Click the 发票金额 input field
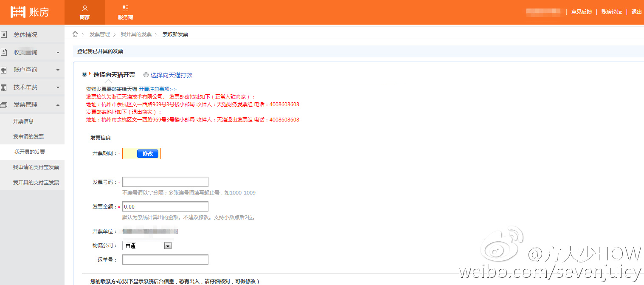 165,206
